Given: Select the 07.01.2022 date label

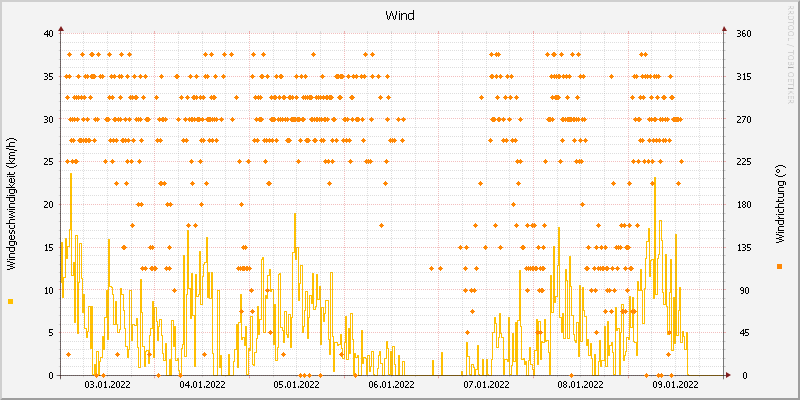Looking at the screenshot, I should [487, 384].
